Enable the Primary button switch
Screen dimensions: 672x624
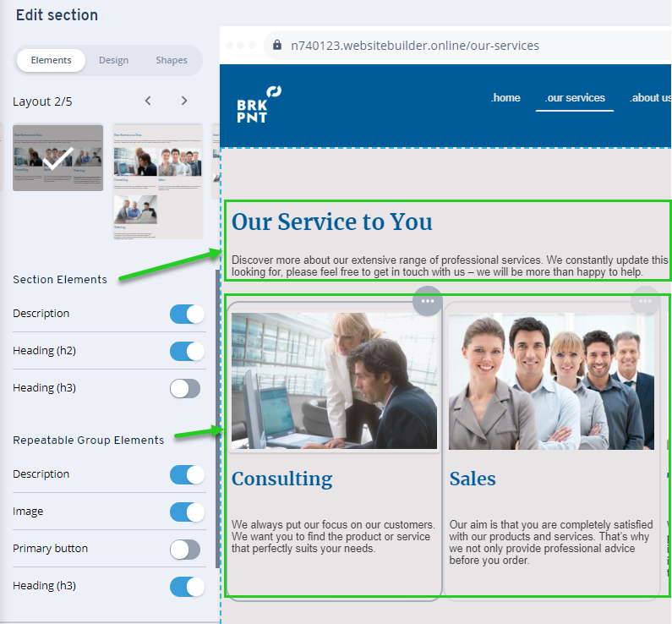(186, 549)
